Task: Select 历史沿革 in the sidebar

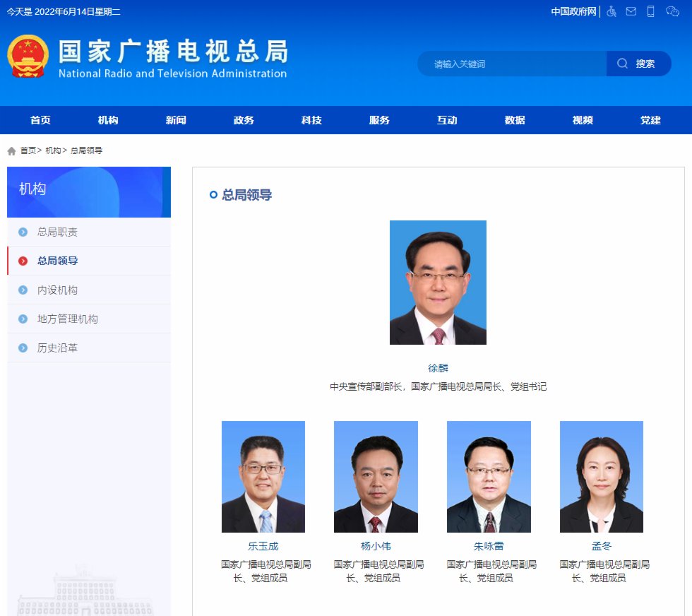Action: (x=57, y=348)
